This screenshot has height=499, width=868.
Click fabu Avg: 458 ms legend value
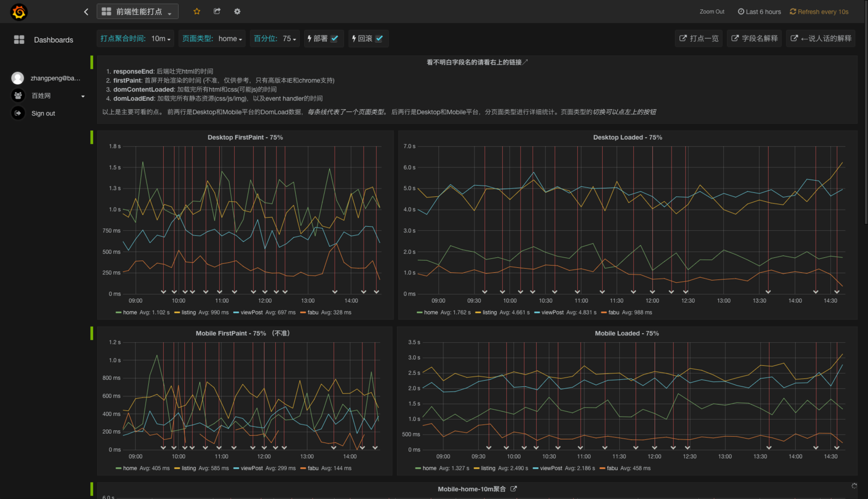pyautogui.click(x=635, y=469)
